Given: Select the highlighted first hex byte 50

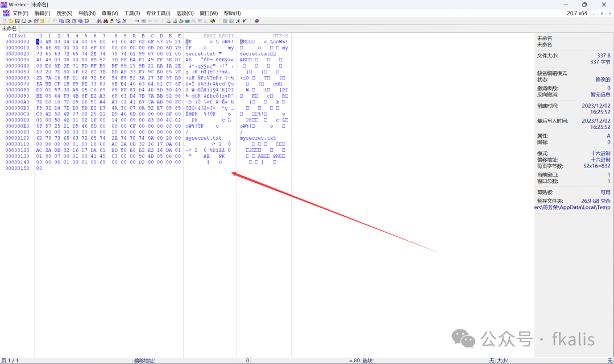Looking at the screenshot, I should pyautogui.click(x=39, y=42).
